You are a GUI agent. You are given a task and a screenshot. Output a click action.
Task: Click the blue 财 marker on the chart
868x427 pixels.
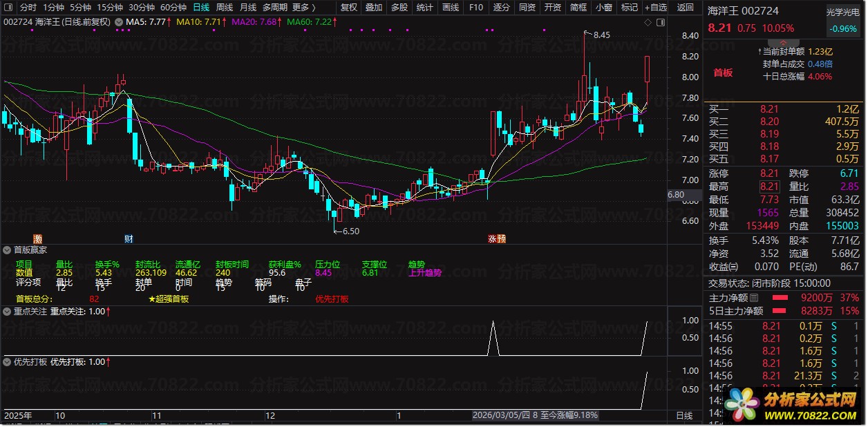[129, 239]
